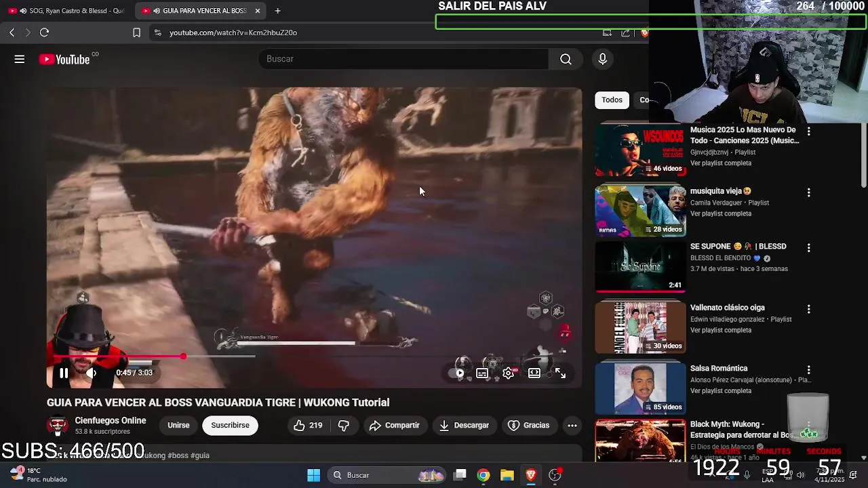Open the YouTube hamburger guide menu
The width and height of the screenshot is (868, 488).
[x=20, y=60]
